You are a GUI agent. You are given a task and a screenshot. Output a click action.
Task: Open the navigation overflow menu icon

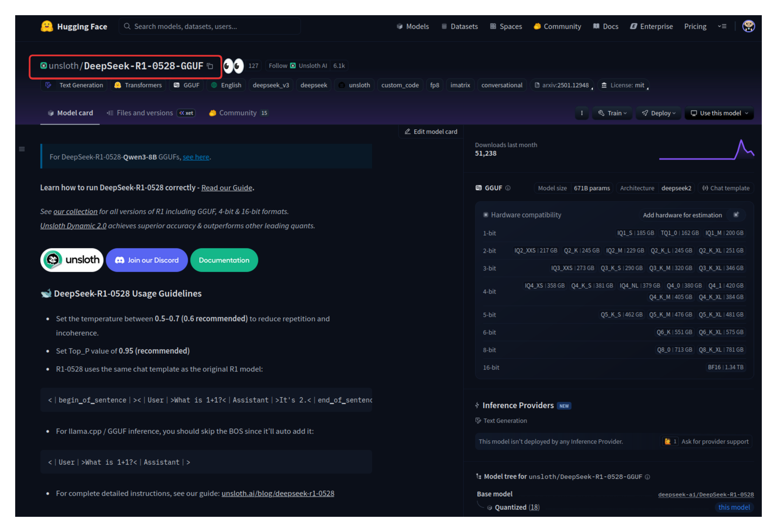point(722,26)
